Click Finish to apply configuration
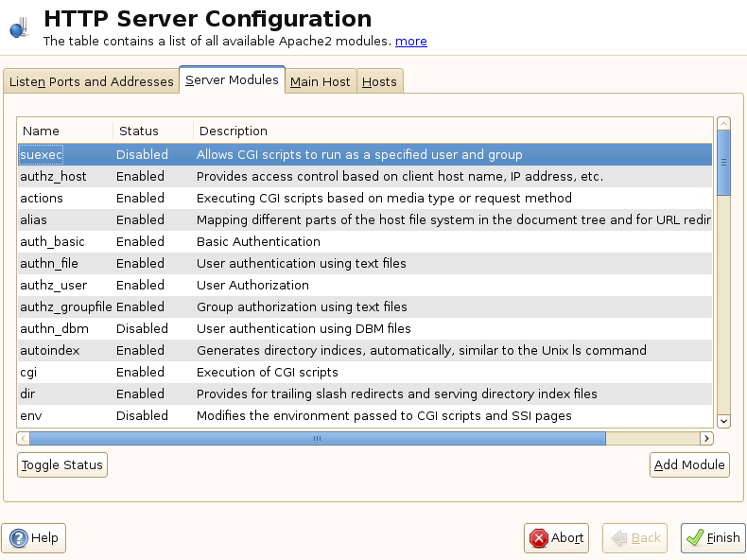The height and width of the screenshot is (560, 747). click(713, 538)
